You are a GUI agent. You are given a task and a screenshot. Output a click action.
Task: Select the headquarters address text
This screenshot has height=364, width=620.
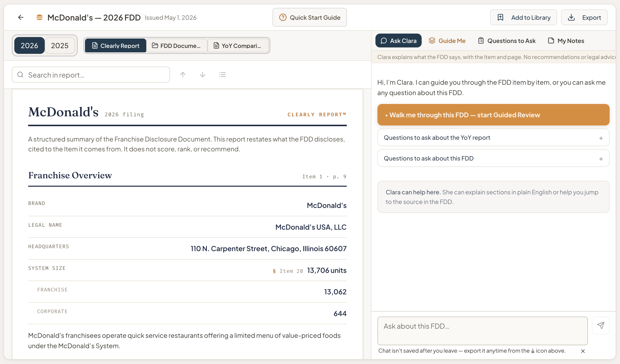point(269,248)
